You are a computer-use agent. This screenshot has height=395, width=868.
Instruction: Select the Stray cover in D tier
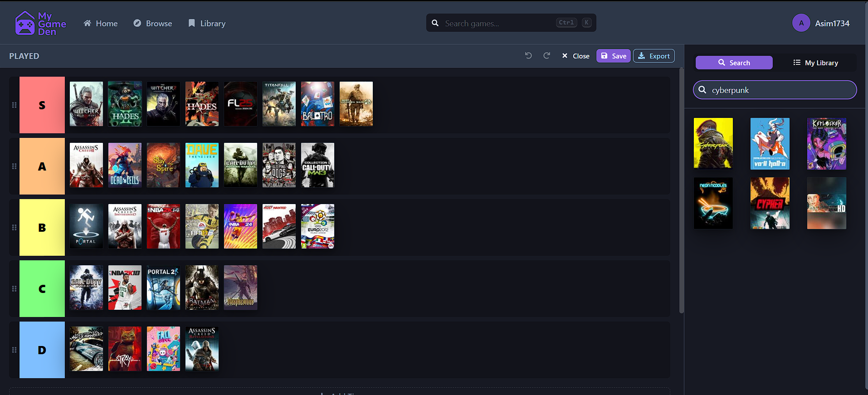(x=125, y=349)
